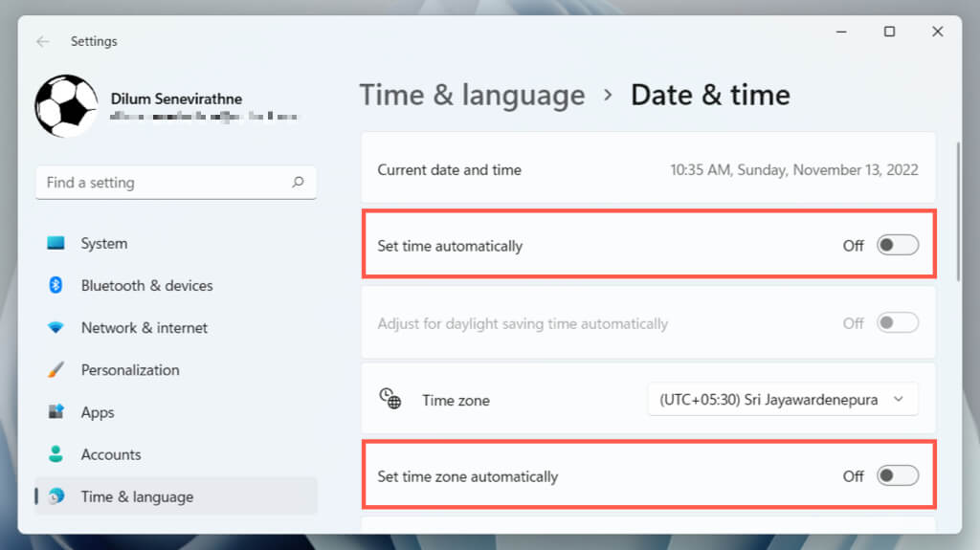Enable Set time automatically toggle
The width and height of the screenshot is (980, 550).
click(898, 246)
